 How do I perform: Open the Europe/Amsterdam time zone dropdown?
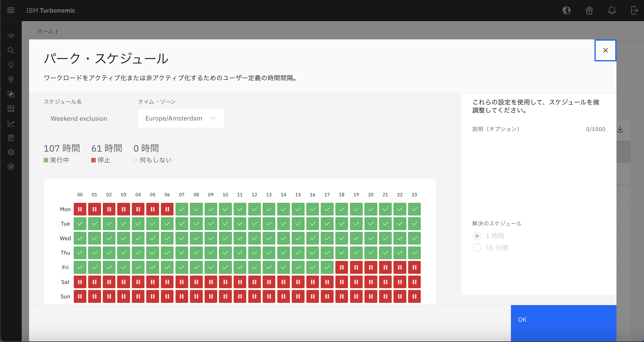point(181,118)
